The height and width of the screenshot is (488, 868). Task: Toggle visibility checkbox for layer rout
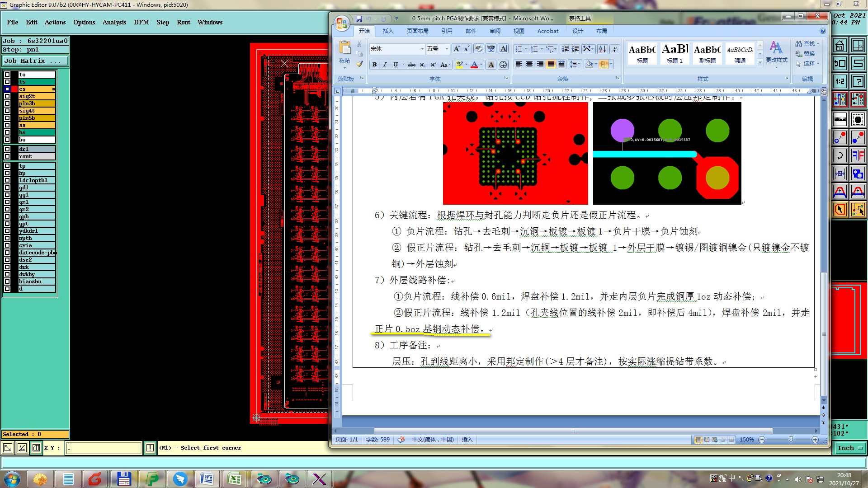(x=7, y=156)
